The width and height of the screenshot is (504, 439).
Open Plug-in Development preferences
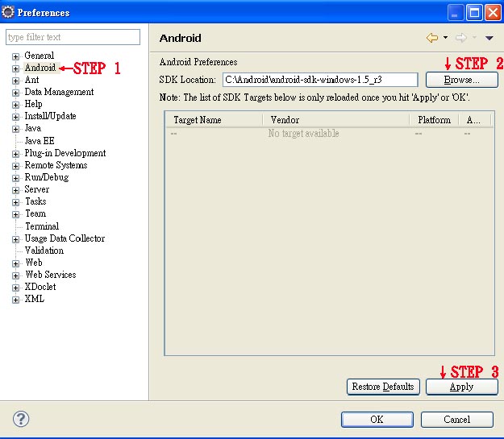pos(65,153)
